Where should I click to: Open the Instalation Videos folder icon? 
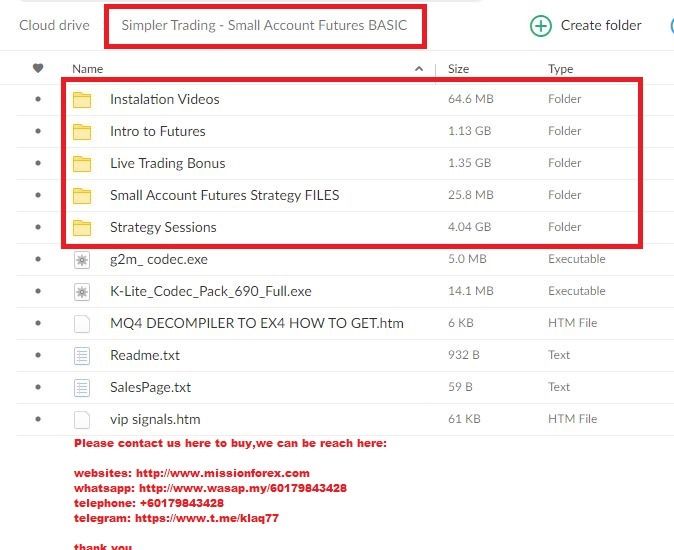(82, 99)
